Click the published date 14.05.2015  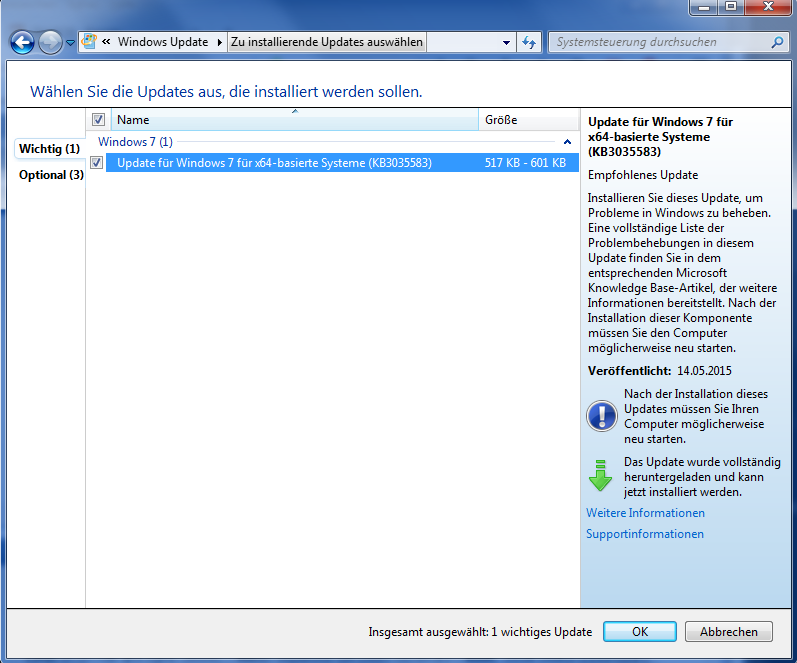tap(704, 371)
